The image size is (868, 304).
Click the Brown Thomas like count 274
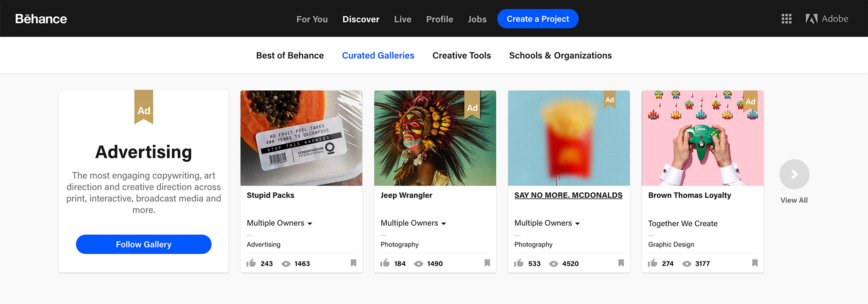[668, 264]
